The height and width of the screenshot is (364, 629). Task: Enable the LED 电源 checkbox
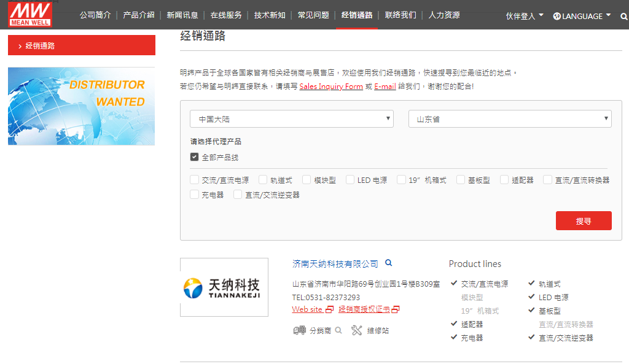tap(350, 180)
